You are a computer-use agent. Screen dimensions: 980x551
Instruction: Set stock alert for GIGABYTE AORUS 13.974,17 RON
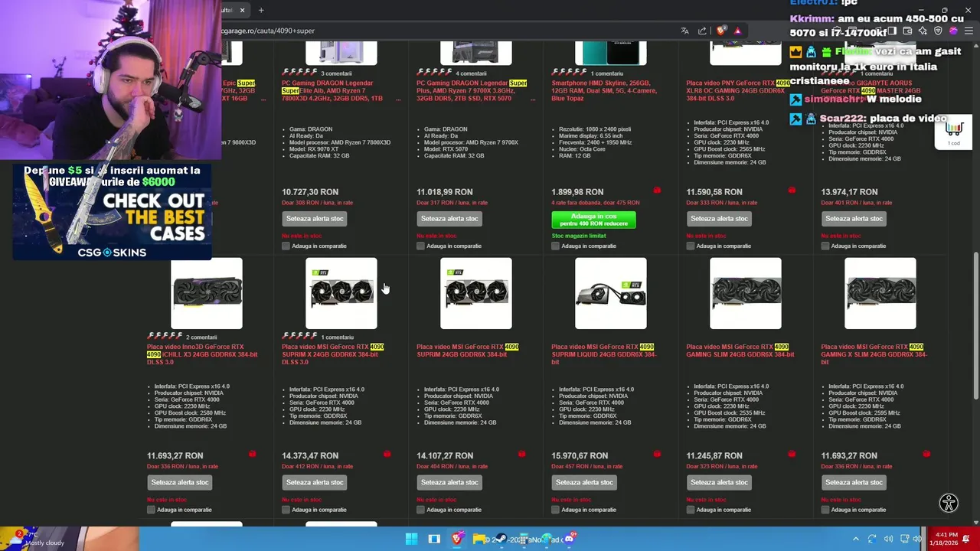[x=854, y=219]
